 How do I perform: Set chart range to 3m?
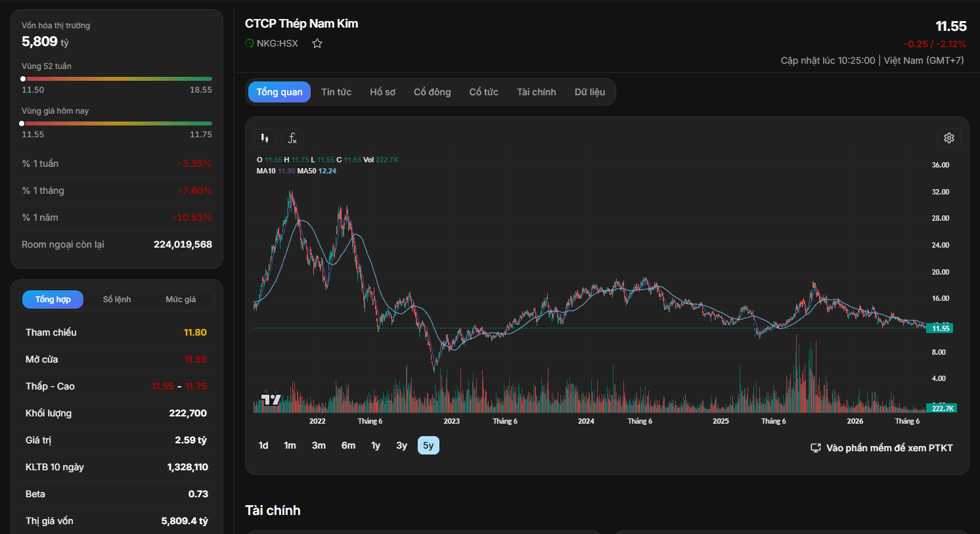click(319, 445)
